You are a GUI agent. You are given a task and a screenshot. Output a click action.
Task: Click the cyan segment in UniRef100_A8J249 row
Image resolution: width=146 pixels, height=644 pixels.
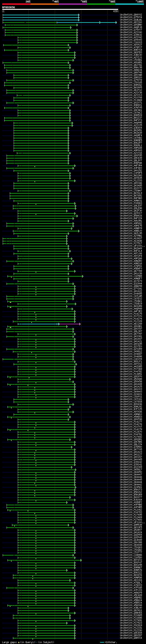coord(38,324)
